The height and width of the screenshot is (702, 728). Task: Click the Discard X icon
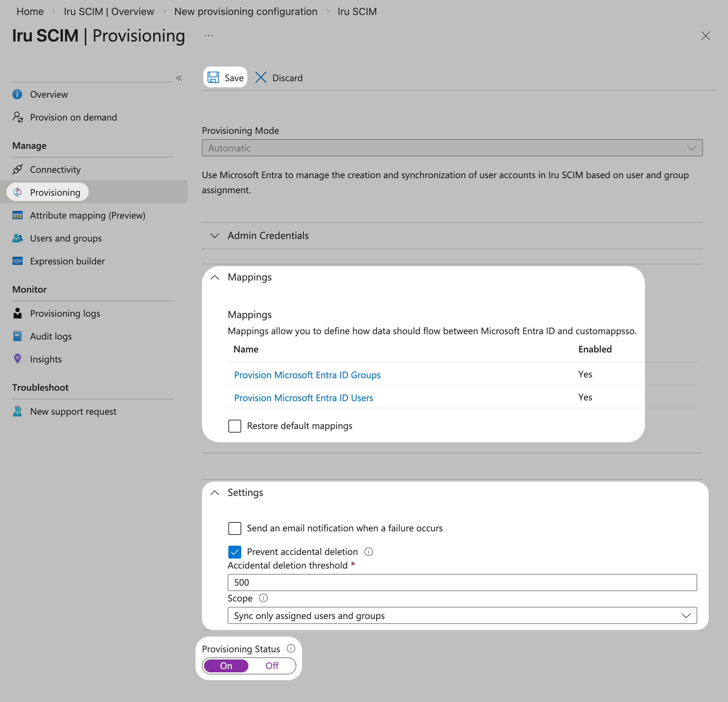coord(261,77)
